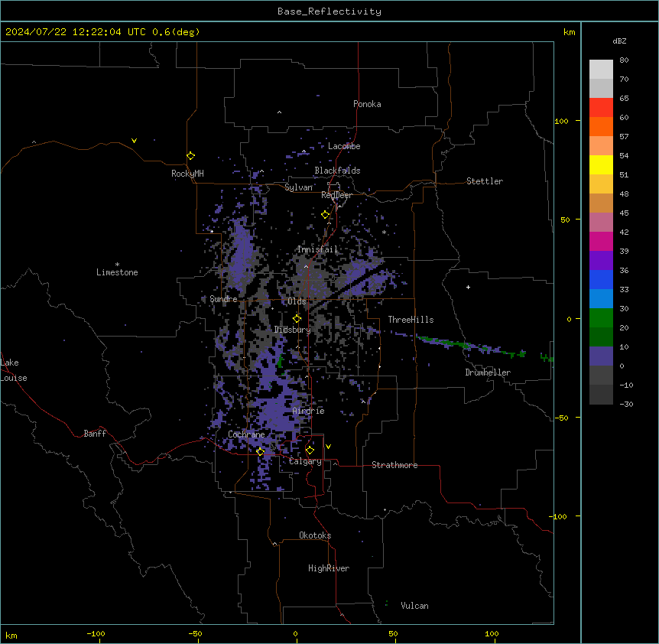Screen dimensions: 659x644
Task: Click the yellow V marker northwest of RockyMH
Action: 134,141
